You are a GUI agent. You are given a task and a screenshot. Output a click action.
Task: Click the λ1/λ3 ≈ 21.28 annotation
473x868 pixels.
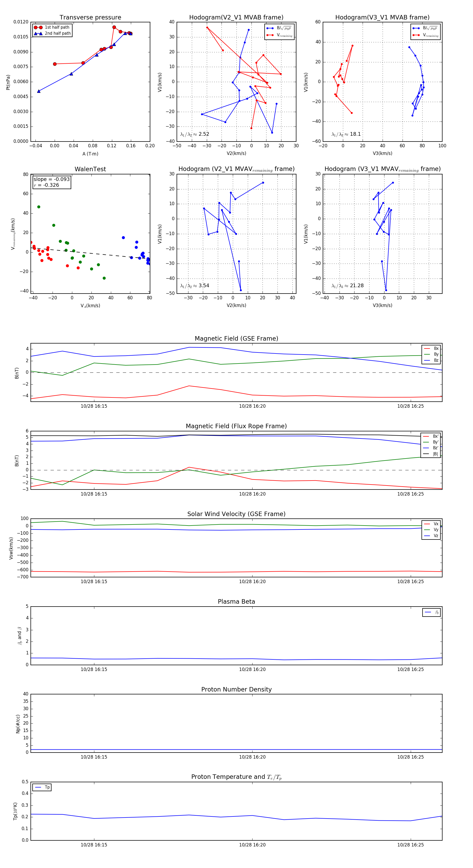click(x=347, y=286)
